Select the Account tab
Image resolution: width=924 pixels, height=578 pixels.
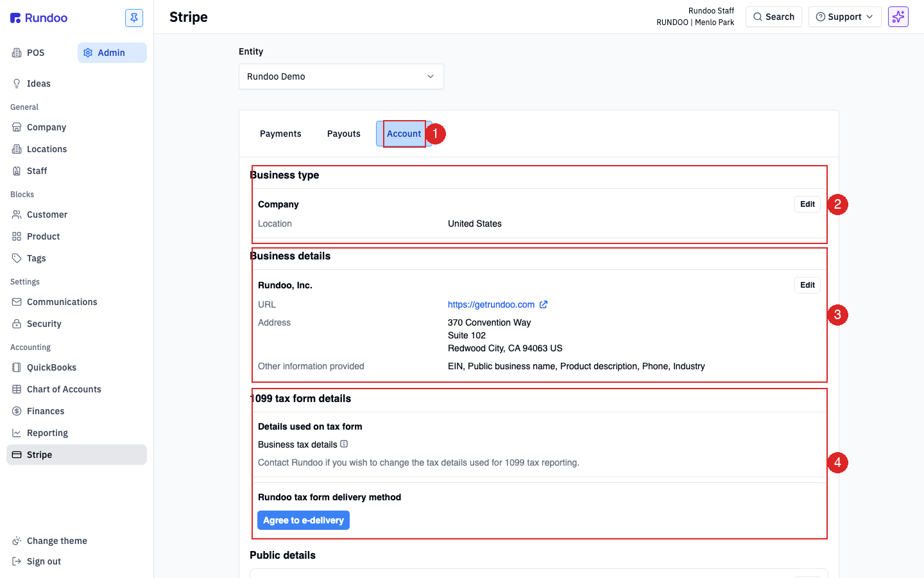[404, 134]
